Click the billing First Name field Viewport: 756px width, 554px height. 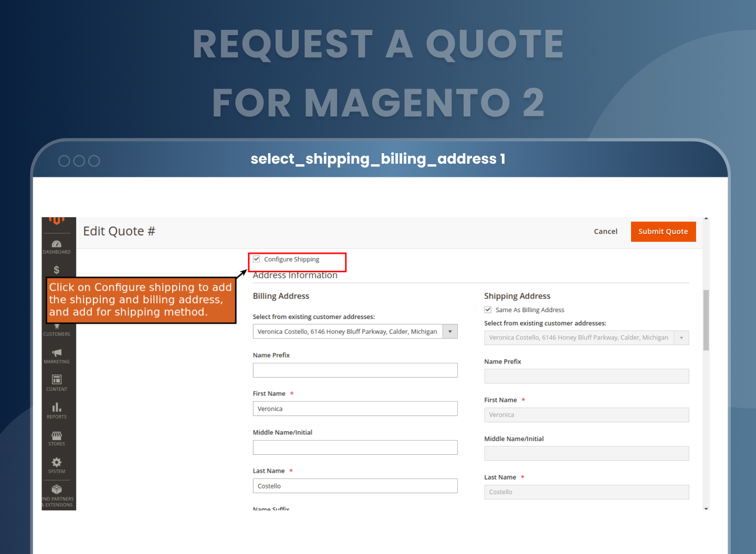355,409
